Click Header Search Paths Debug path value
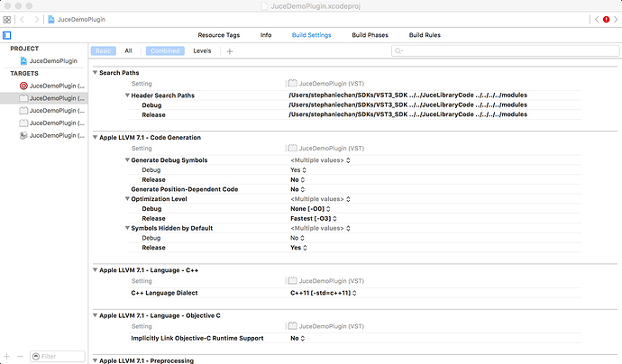The image size is (622, 364). point(407,105)
